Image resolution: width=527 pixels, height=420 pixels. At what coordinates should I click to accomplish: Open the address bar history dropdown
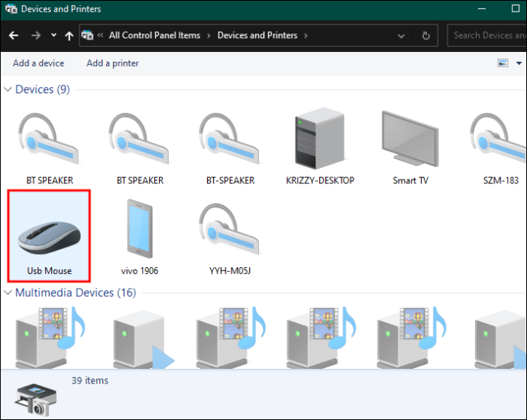coord(401,36)
